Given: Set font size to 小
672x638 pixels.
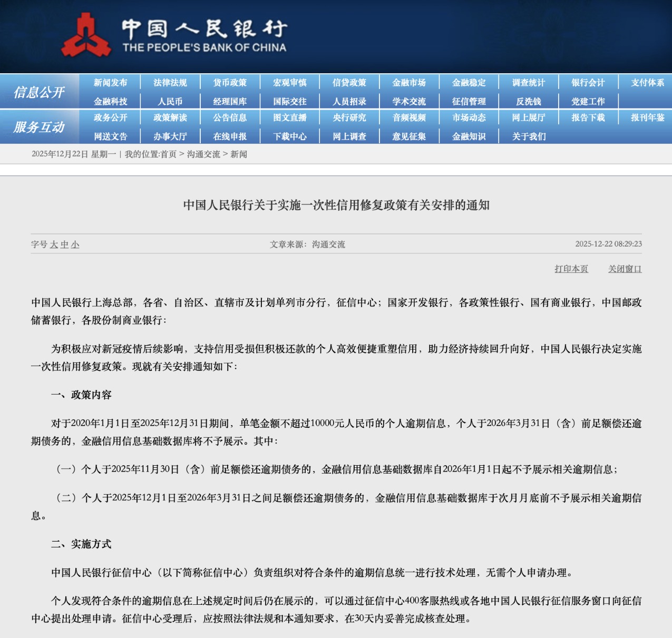Looking at the screenshot, I should point(75,244).
